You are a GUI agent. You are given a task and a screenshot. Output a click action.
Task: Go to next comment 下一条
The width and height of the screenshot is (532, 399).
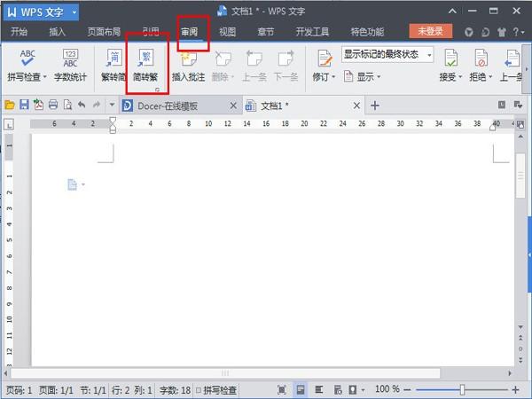(286, 66)
